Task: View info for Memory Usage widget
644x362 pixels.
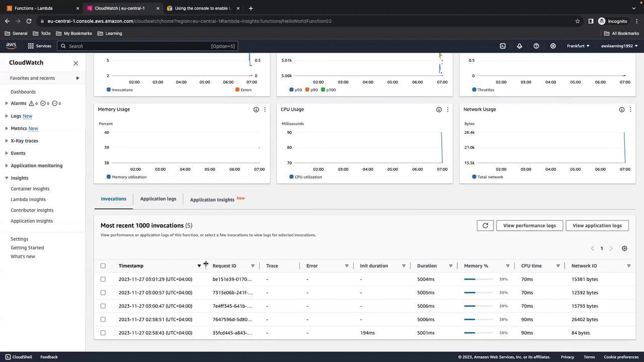Action: point(256,110)
